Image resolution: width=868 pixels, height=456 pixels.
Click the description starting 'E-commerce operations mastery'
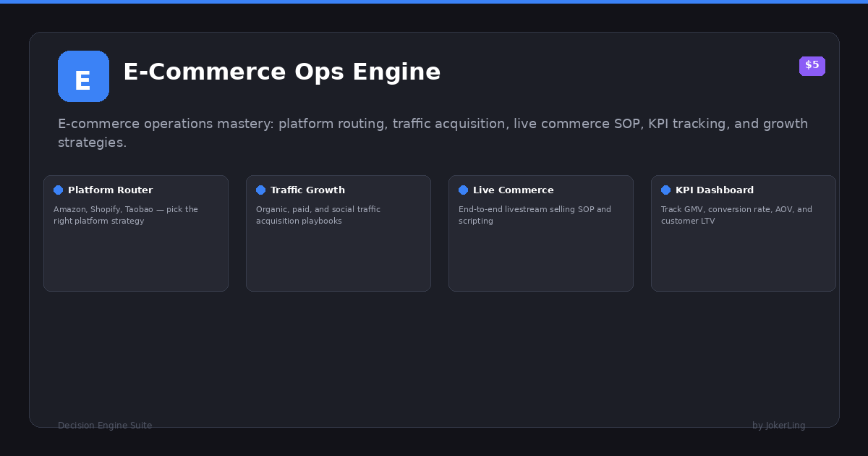433,133
